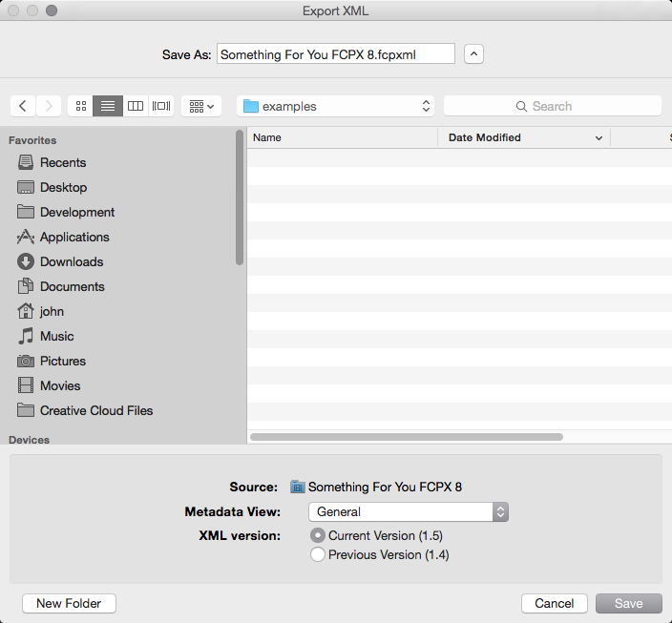Click the Documents icon in sidebar
The height and width of the screenshot is (623, 672).
(x=25, y=286)
